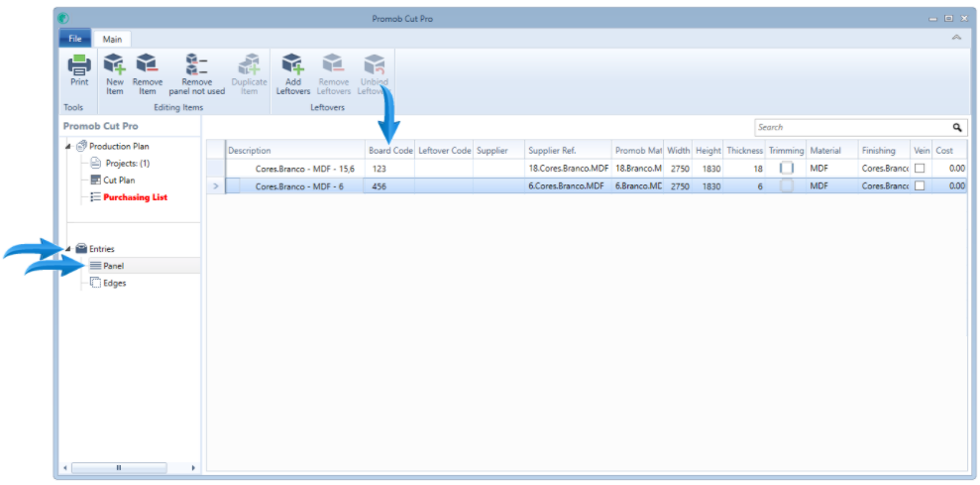Click the Promob app logo in title bar
The width and height of the screenshot is (980, 485).
click(x=63, y=19)
